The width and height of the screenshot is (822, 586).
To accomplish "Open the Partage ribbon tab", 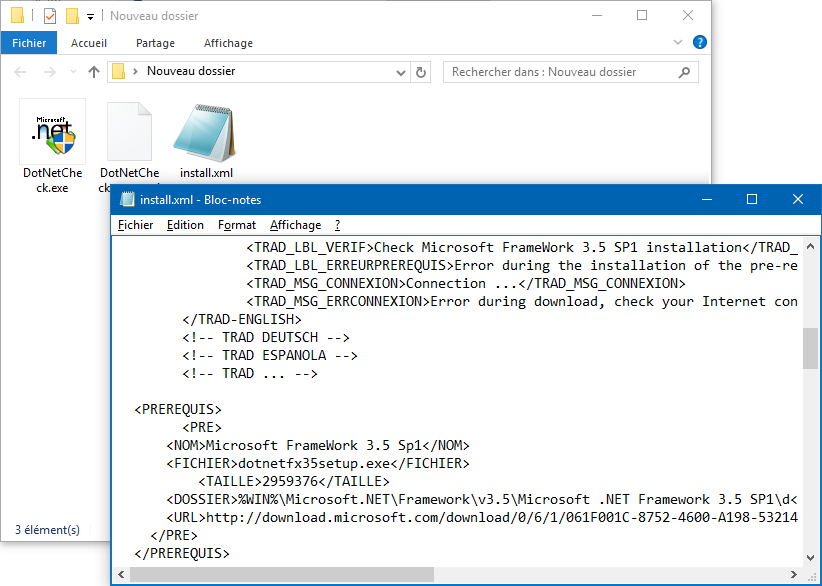I will pos(155,43).
